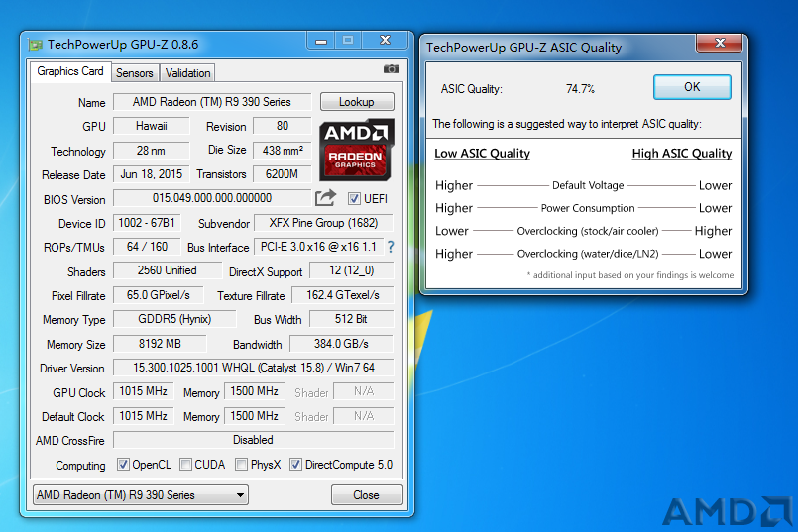
Task: Close the GPU-Z main window with X
Action: pos(386,41)
